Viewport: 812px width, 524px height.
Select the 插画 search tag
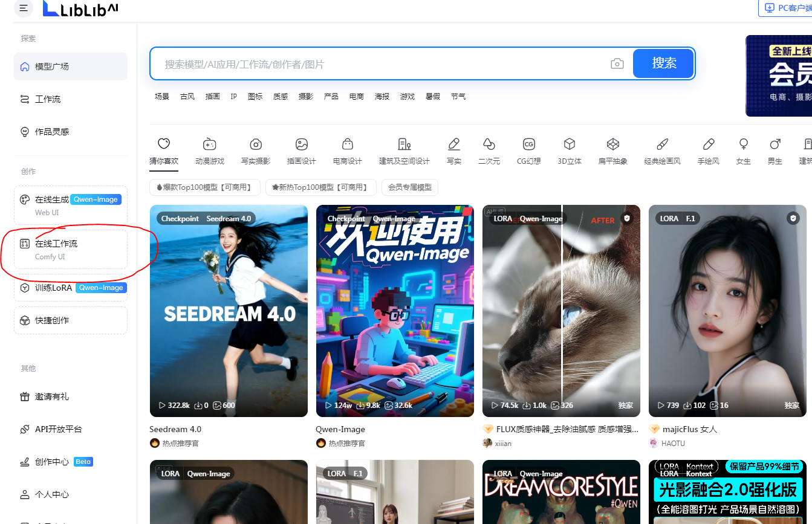(213, 97)
